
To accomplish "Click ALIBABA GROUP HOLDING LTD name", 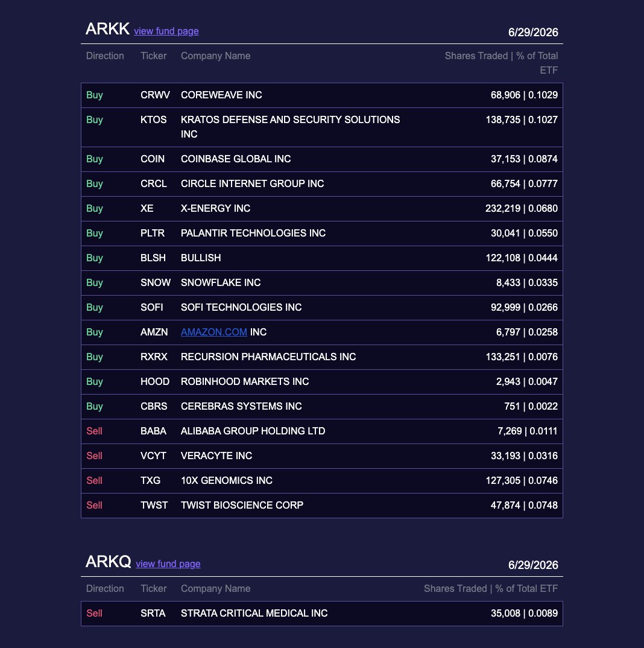I will point(253,431).
